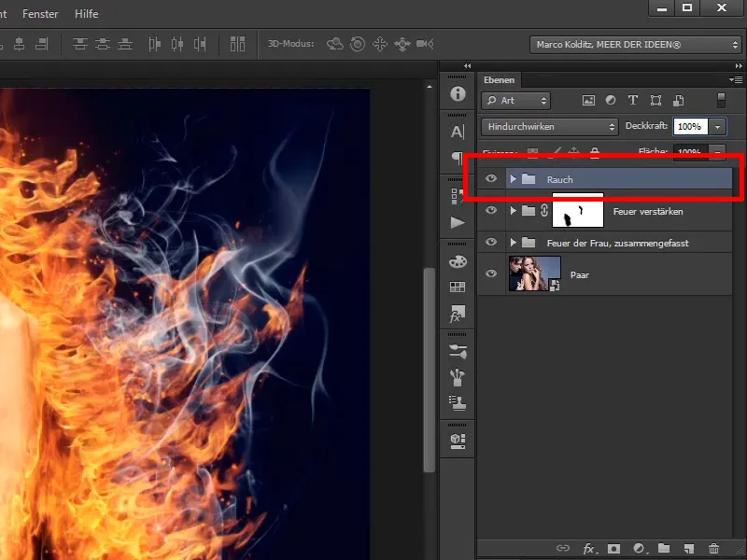Open the Styles fx panel icon
747x560 pixels.
pos(458,314)
